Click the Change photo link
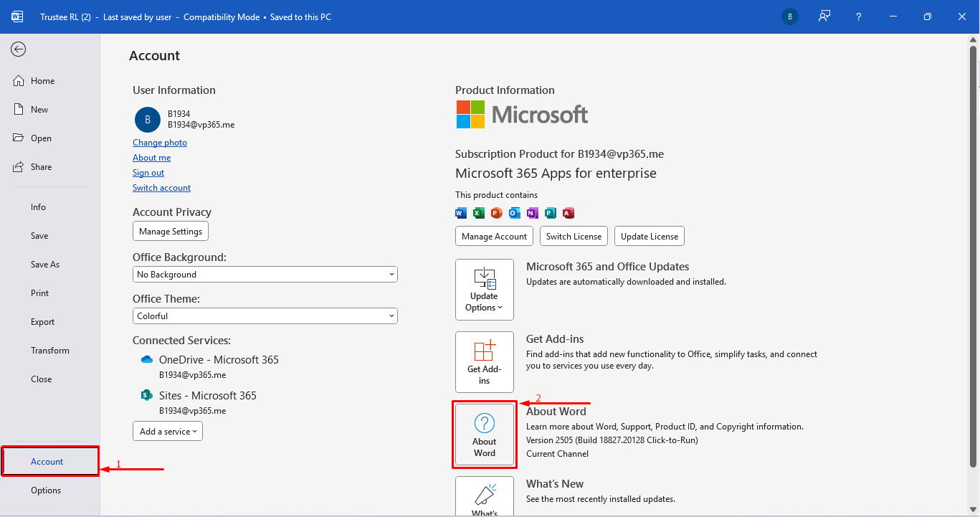The image size is (980, 517). pyautogui.click(x=160, y=143)
